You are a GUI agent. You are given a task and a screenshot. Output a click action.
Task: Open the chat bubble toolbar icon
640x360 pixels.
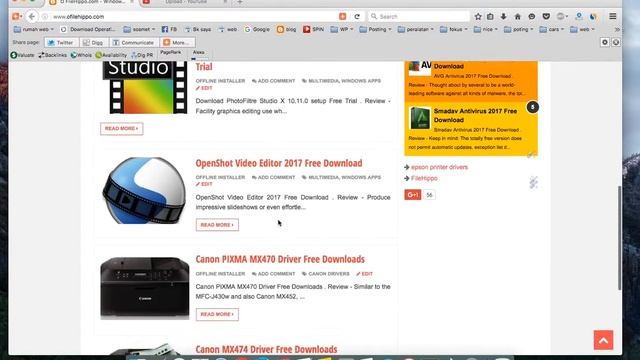click(x=531, y=16)
